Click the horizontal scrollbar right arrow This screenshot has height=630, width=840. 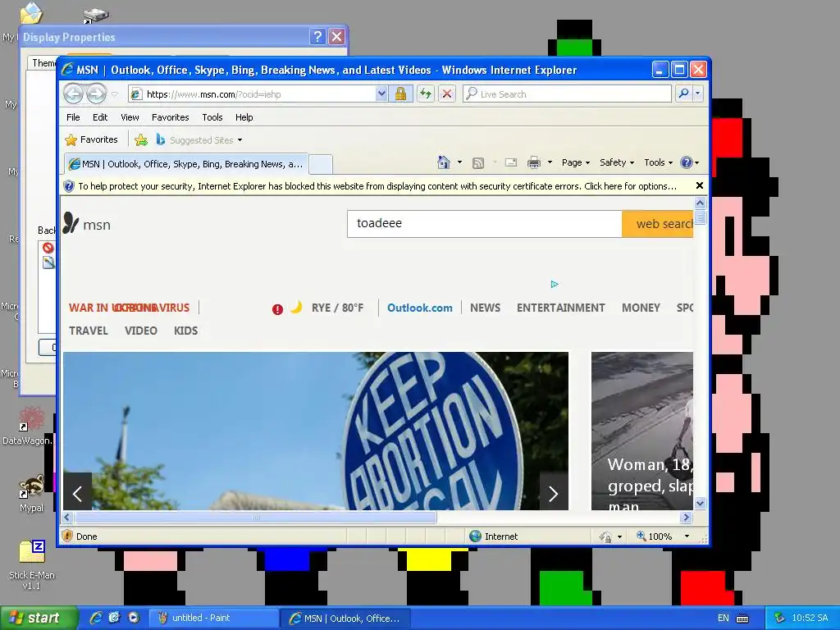[687, 518]
